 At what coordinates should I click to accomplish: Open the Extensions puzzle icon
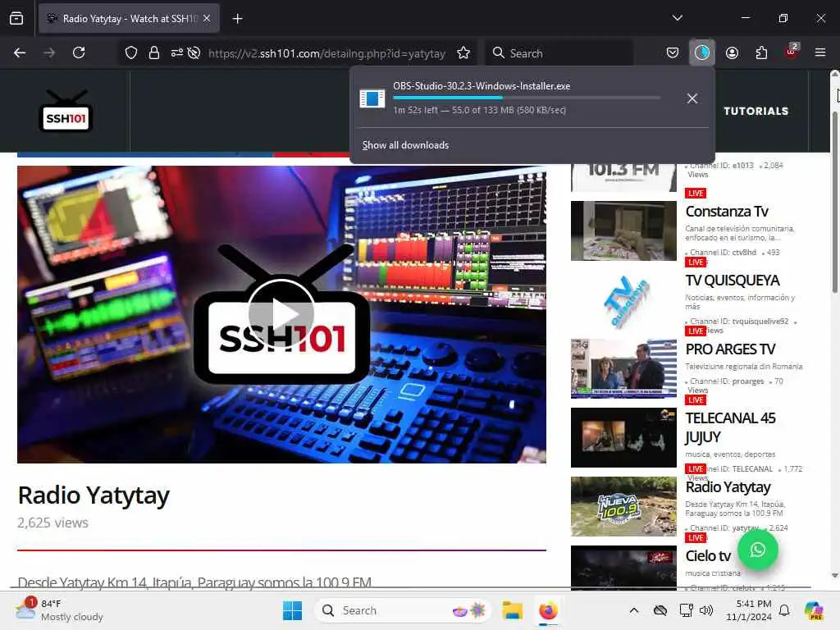pyautogui.click(x=761, y=52)
